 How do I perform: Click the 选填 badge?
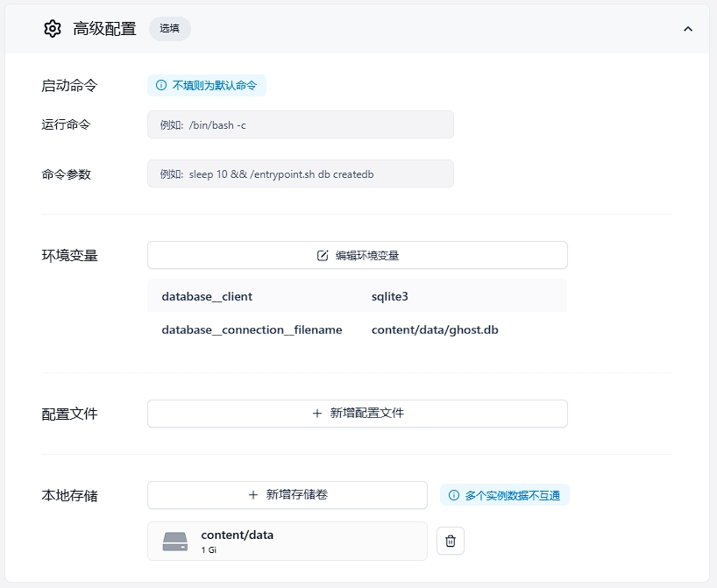pos(169,29)
